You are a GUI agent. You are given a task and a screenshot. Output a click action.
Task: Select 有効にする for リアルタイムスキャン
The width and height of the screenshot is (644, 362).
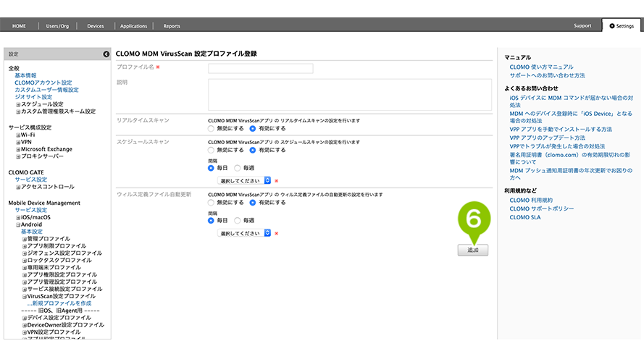click(253, 128)
